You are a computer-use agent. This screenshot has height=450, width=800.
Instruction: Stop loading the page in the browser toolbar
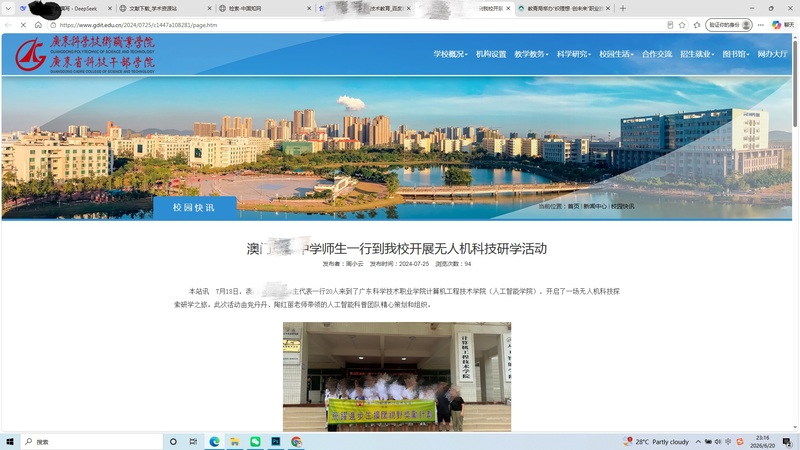[x=23, y=24]
